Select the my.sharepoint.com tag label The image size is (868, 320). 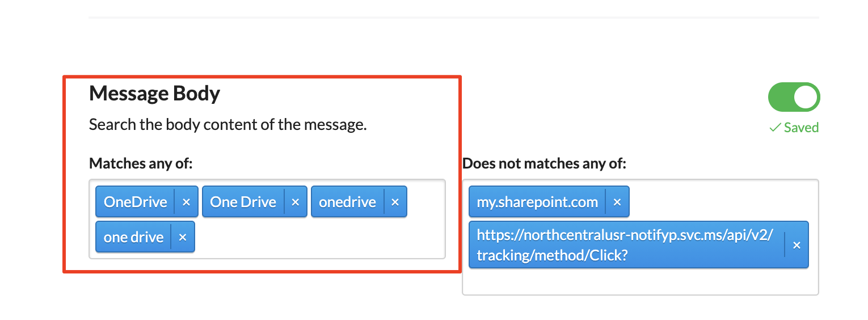tap(537, 202)
